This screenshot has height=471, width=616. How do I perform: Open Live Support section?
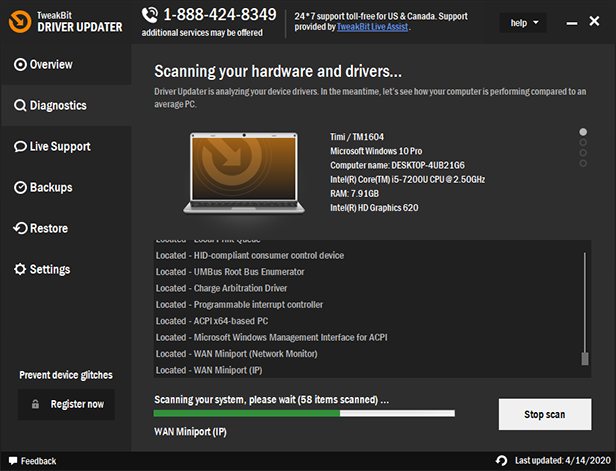66,147
